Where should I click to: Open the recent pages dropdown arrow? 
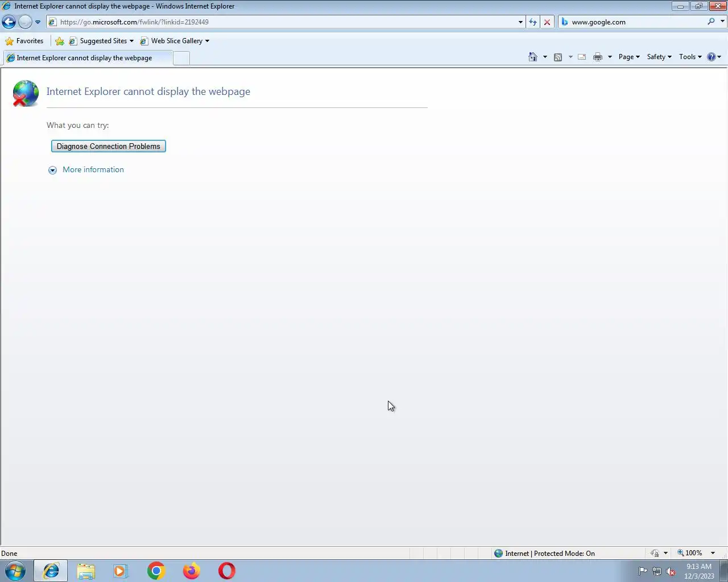38,22
